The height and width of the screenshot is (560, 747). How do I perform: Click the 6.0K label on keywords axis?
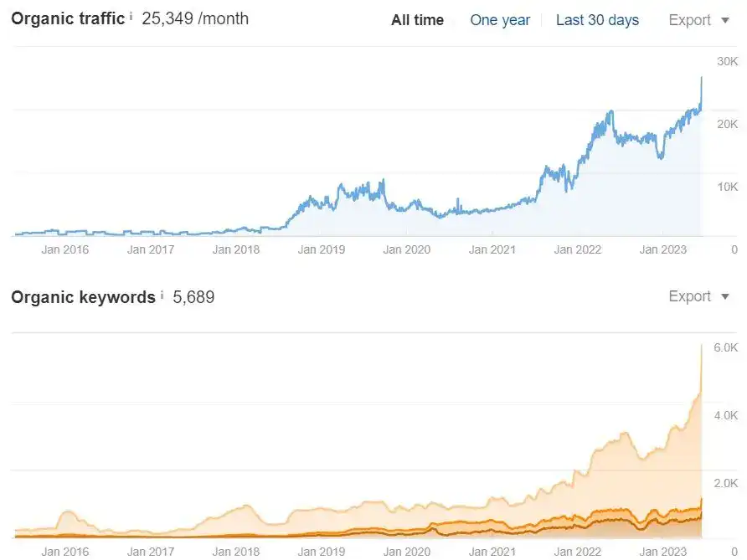[x=725, y=347]
